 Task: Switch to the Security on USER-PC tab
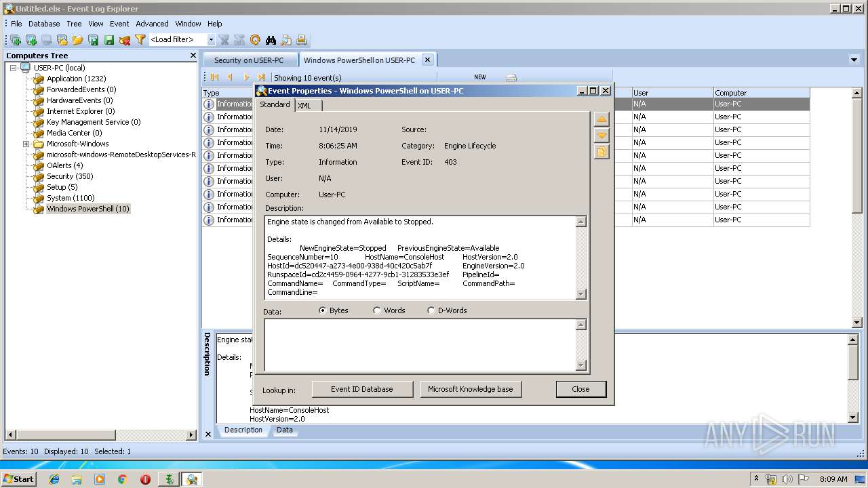tap(249, 60)
